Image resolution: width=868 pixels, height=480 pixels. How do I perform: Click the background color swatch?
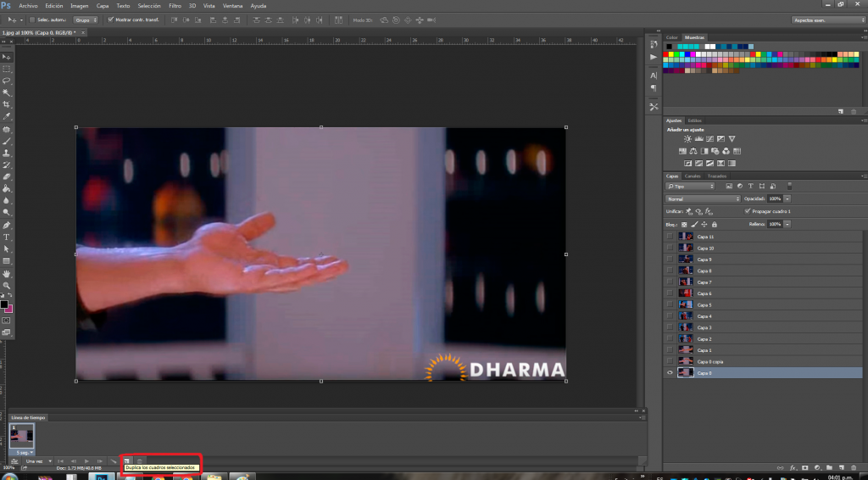coord(9,310)
